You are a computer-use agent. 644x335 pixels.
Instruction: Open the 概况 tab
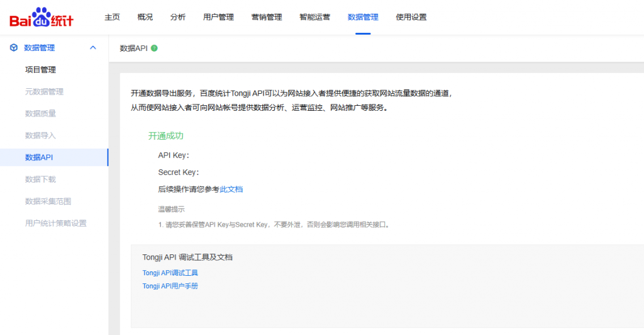click(x=145, y=17)
